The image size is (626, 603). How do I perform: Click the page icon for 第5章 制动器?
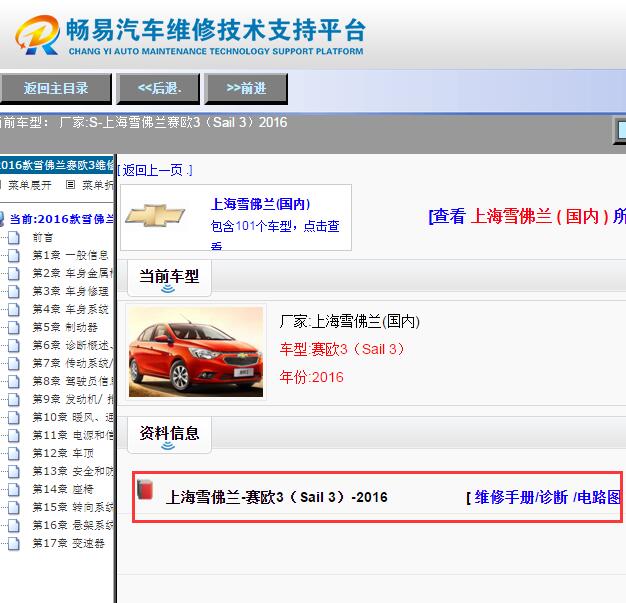pyautogui.click(x=14, y=327)
